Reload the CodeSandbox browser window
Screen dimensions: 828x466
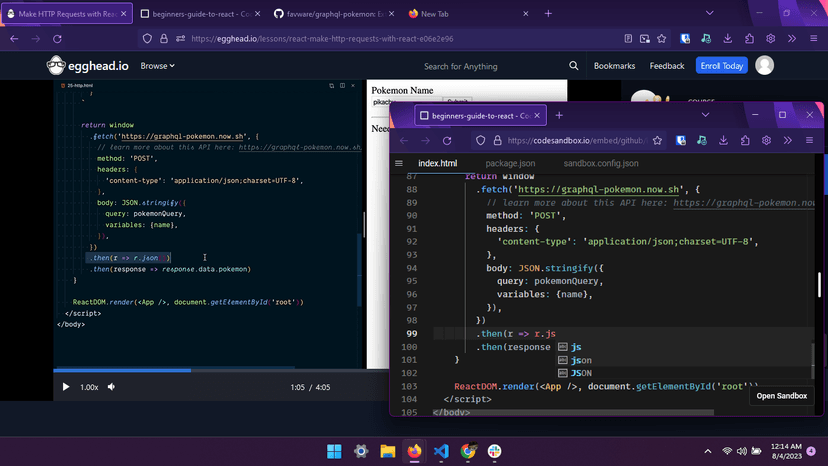447,141
